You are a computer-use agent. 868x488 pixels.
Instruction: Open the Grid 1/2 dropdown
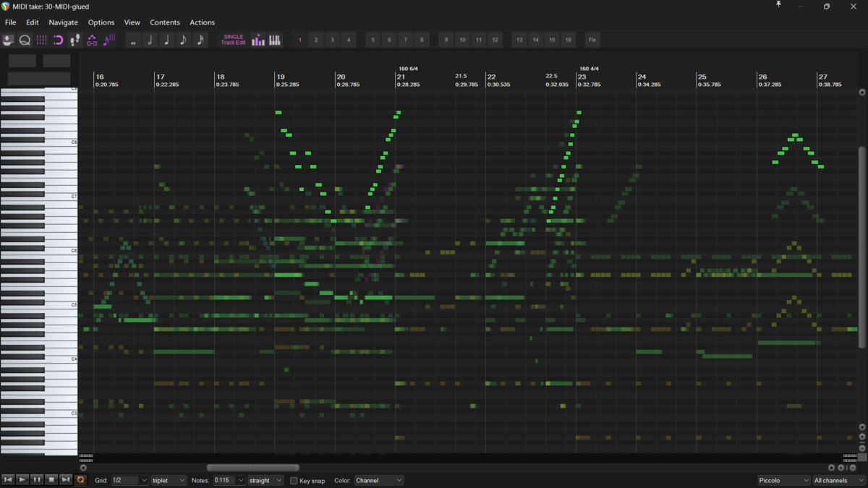(129, 481)
